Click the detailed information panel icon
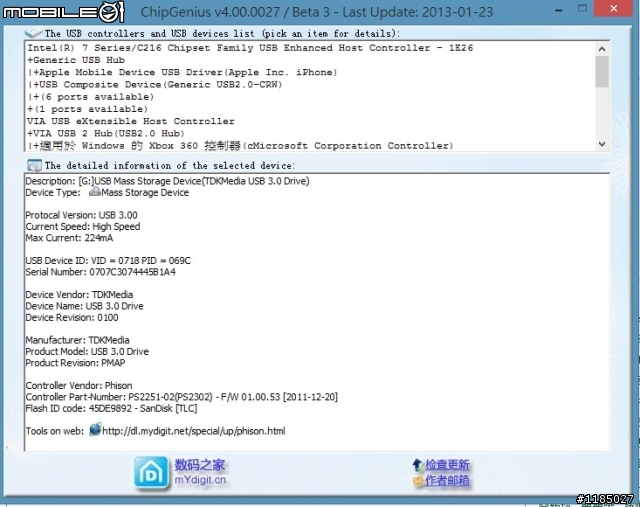The height and width of the screenshot is (507, 640). click(35, 165)
